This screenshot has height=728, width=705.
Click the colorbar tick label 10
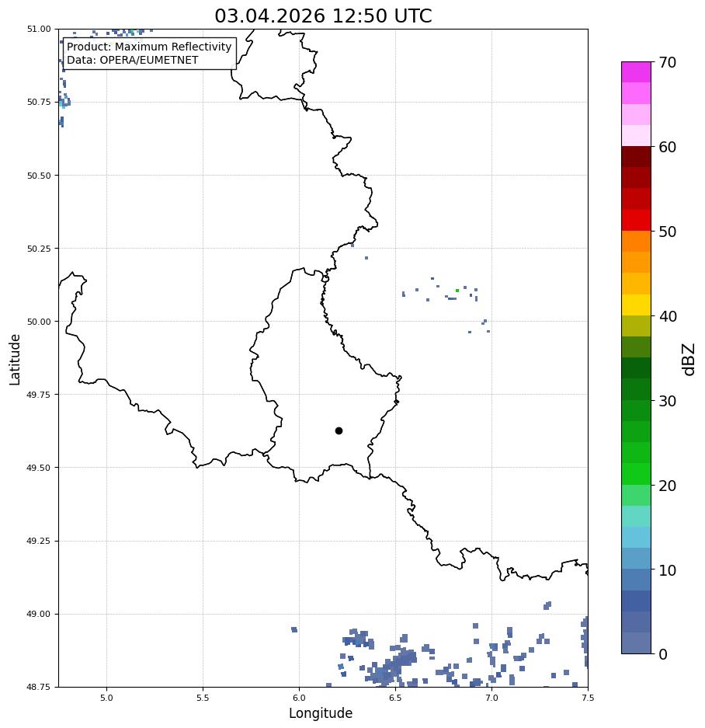[668, 570]
